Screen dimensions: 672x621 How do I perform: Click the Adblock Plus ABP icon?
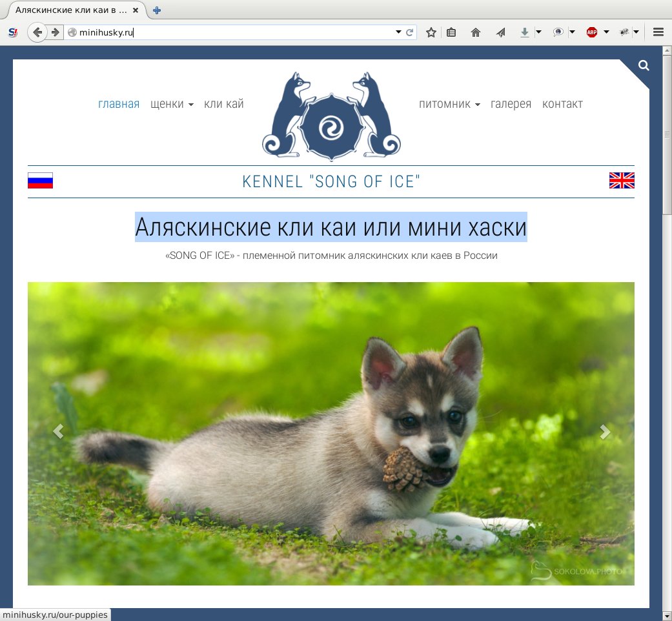pyautogui.click(x=592, y=32)
